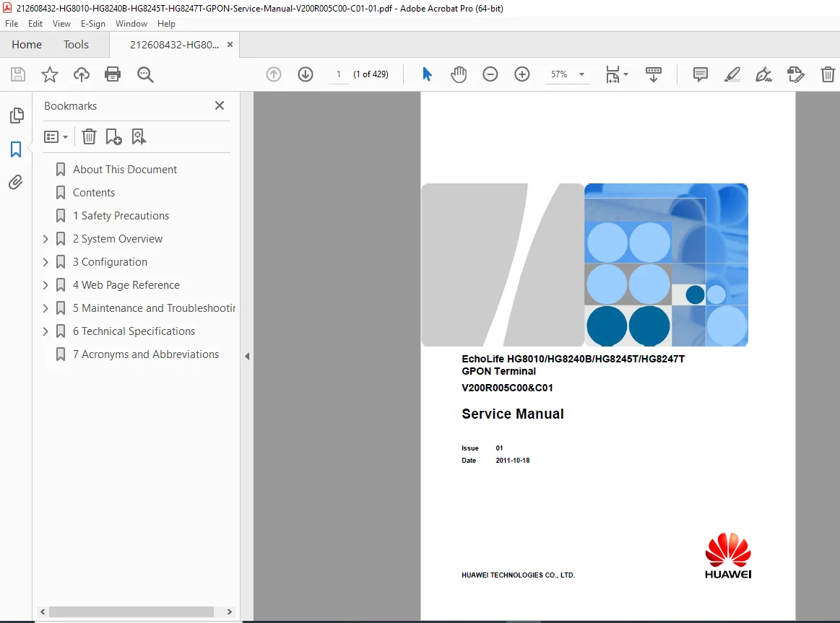Open the Page Thumbnails panel icon
Viewport: 840px width, 623px height.
[x=17, y=115]
